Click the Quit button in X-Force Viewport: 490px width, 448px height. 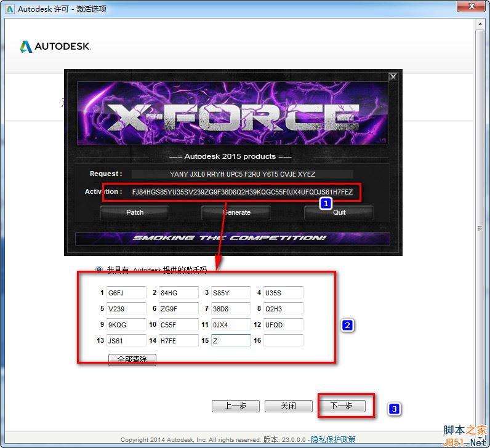click(x=339, y=212)
